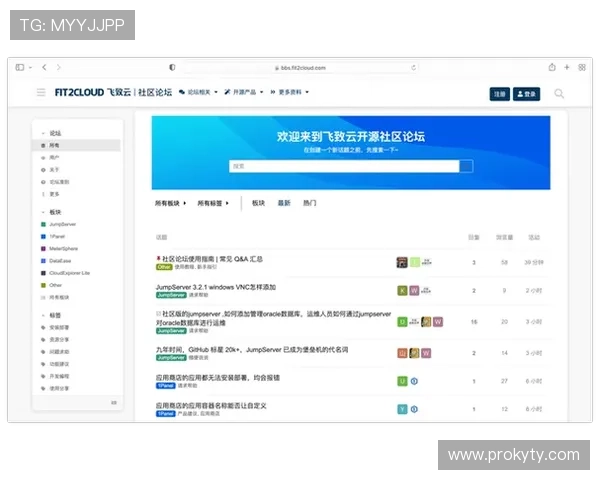Screen dimensions: 600x480
Task: Click the FIT2CLOUD 社区论坛 logo
Action: click(x=113, y=92)
